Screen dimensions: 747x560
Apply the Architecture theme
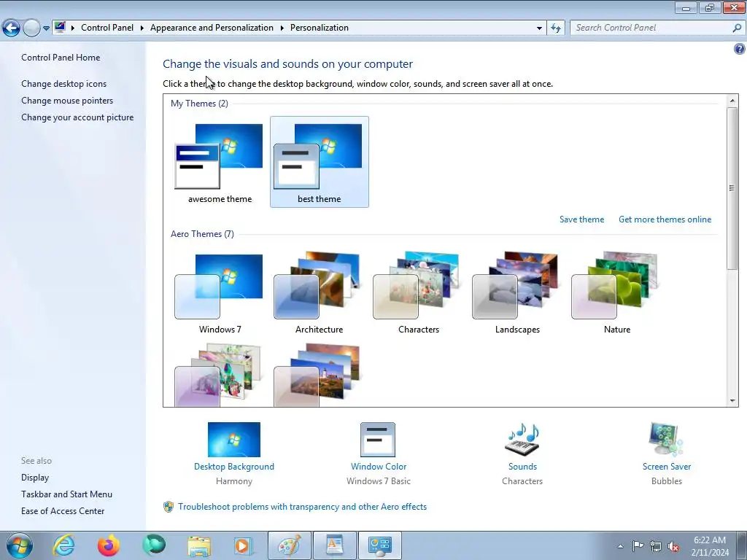click(320, 292)
